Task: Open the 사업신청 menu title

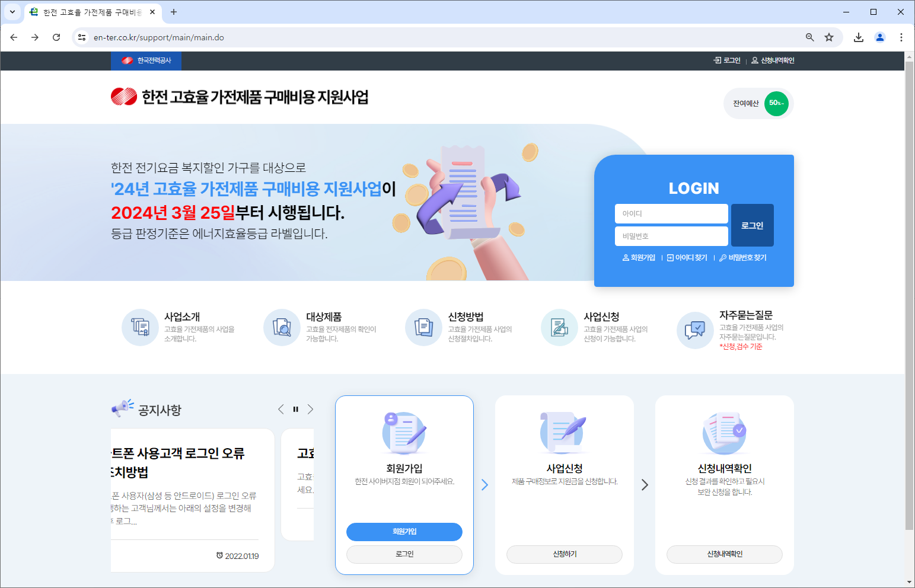Action: click(601, 317)
